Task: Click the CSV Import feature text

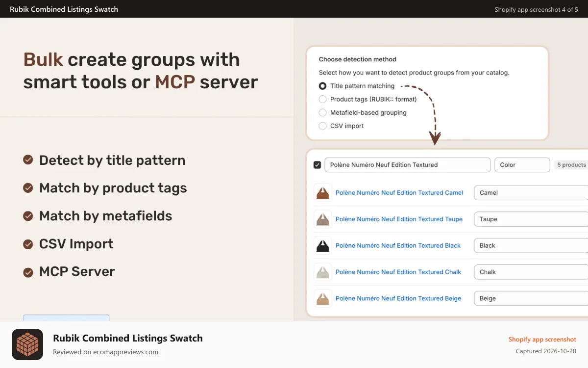Action: [x=76, y=244]
